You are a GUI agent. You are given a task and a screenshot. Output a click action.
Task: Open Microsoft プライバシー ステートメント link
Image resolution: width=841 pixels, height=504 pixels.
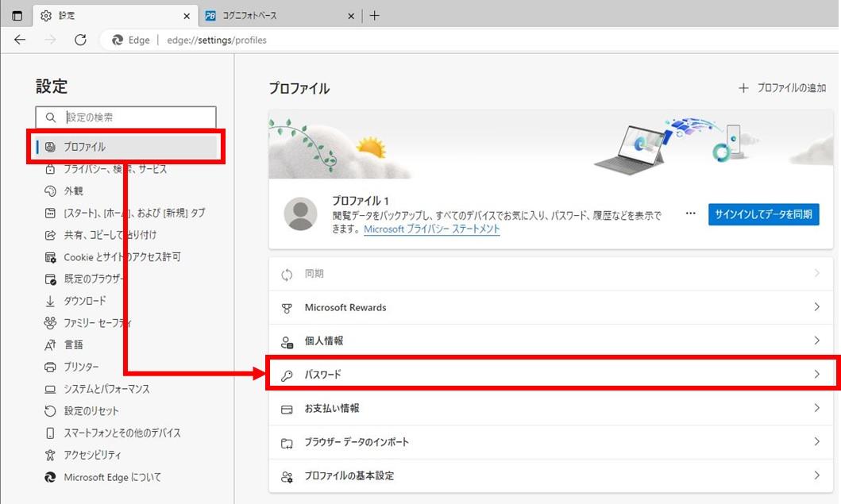pyautogui.click(x=431, y=229)
